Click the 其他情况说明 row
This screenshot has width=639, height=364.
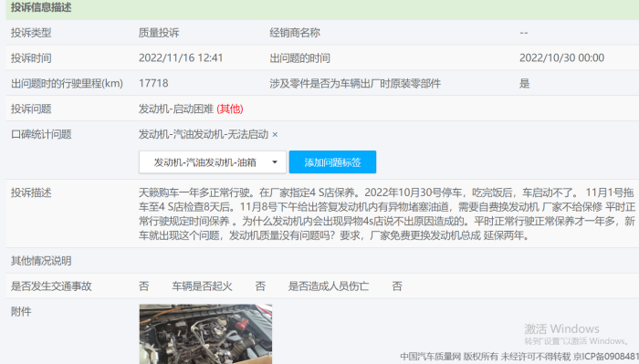pos(322,261)
